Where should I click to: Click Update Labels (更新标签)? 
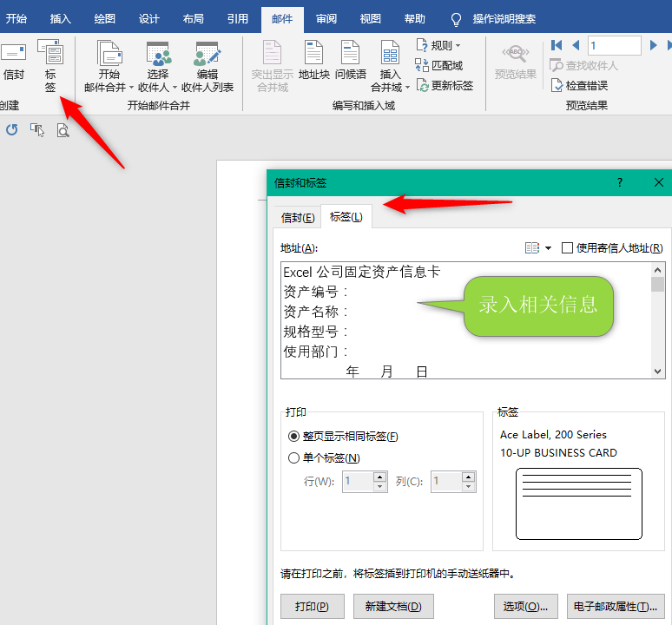click(x=445, y=85)
